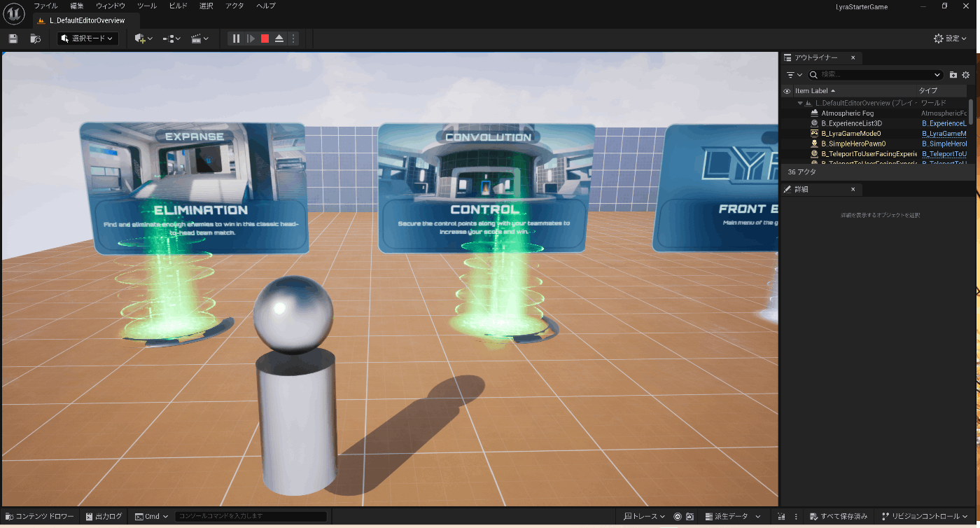980x528 pixels.
Task: Select B_LyraGameMode0 actor in the outliner
Action: [x=850, y=133]
